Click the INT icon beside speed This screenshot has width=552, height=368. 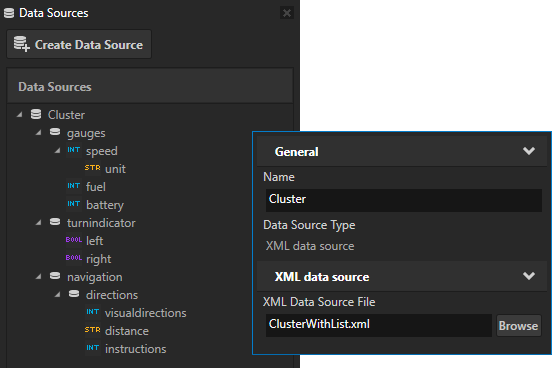[x=74, y=150]
